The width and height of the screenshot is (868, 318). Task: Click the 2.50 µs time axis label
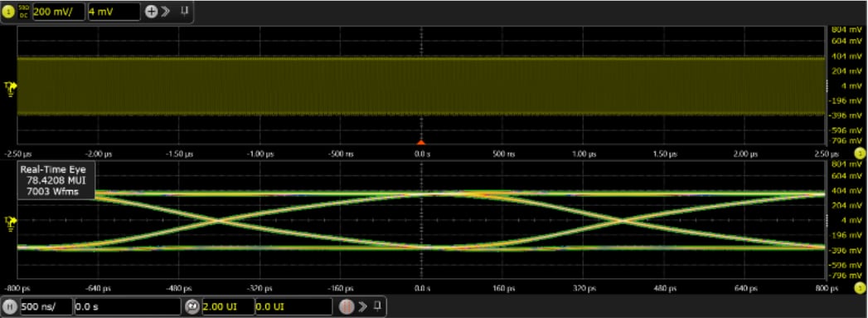[x=826, y=154]
